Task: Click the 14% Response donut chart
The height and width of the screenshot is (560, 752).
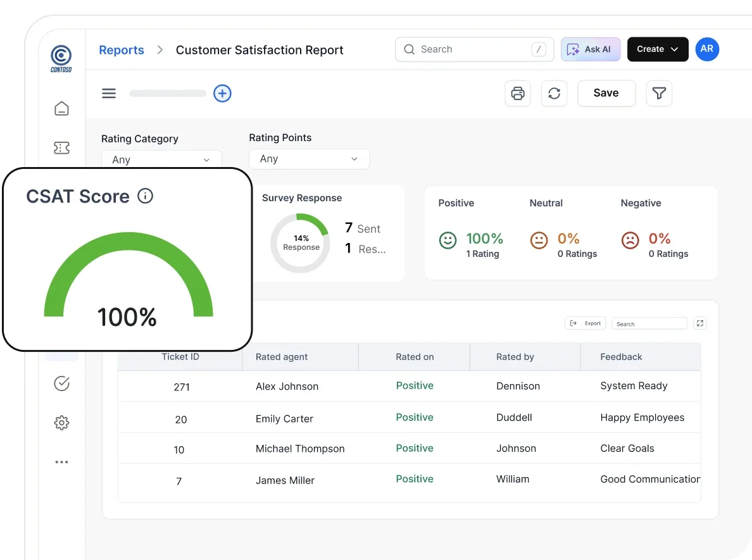Action: click(300, 243)
